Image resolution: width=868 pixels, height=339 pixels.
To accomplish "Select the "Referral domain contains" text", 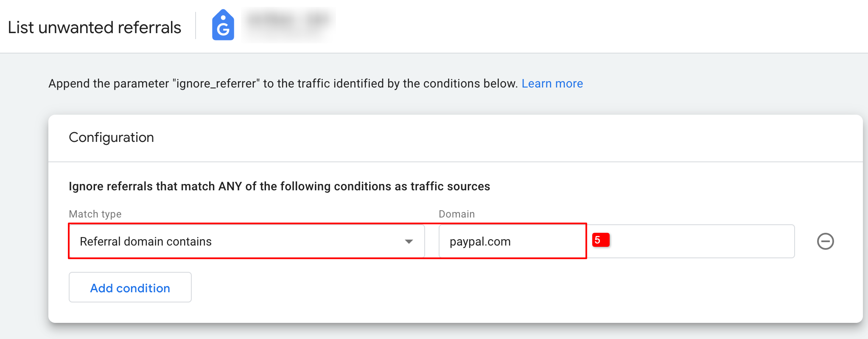I will [146, 241].
